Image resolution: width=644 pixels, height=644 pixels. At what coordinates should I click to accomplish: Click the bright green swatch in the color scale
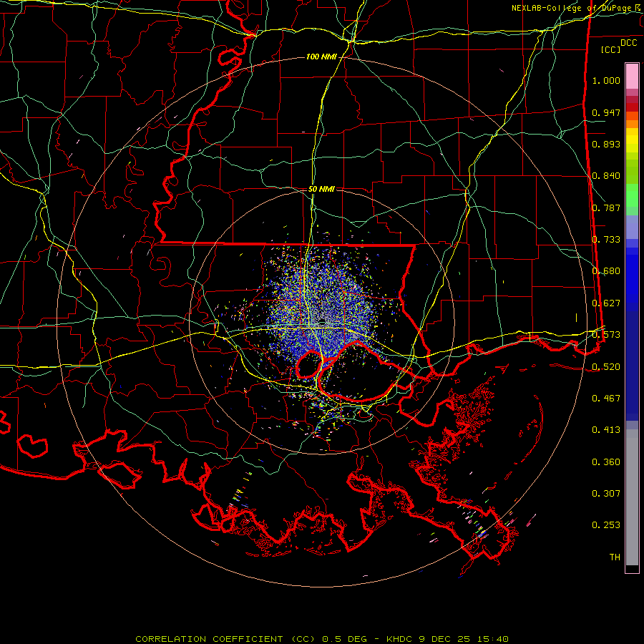pyautogui.click(x=632, y=195)
